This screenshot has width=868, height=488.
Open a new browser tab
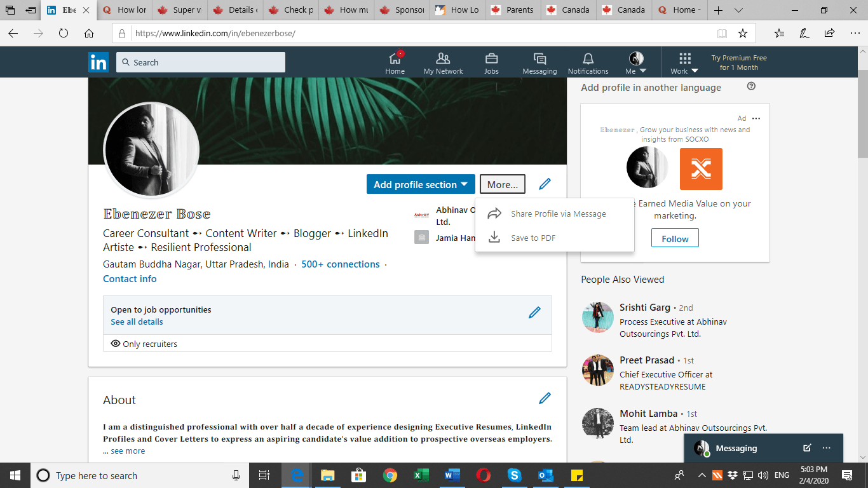tap(718, 10)
